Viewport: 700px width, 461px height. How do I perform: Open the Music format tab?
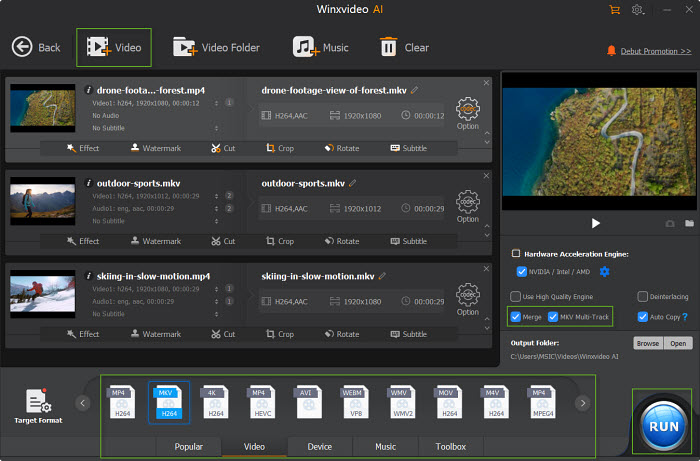coord(385,446)
